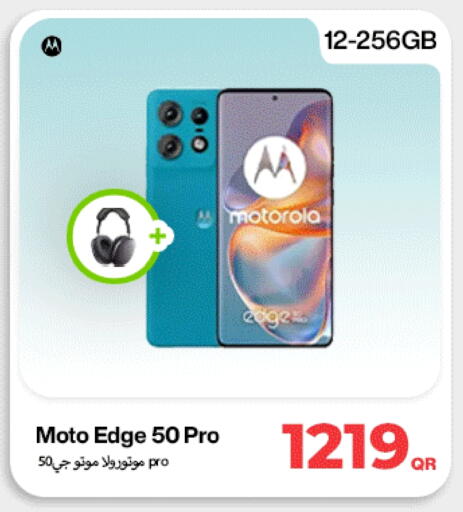Screen dimensions: 463x512
Task: Click the top-left rear camera lens
Action: click(x=170, y=114)
